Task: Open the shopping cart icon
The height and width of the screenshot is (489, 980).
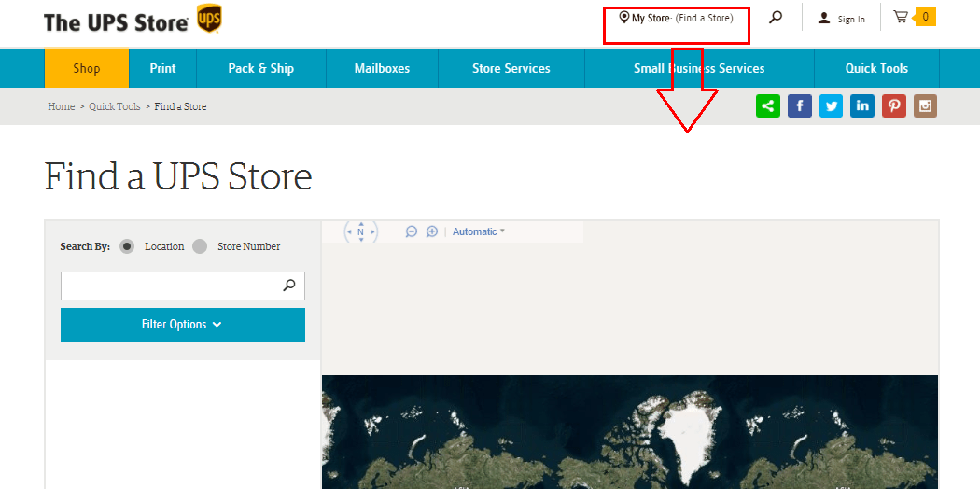Action: click(901, 17)
